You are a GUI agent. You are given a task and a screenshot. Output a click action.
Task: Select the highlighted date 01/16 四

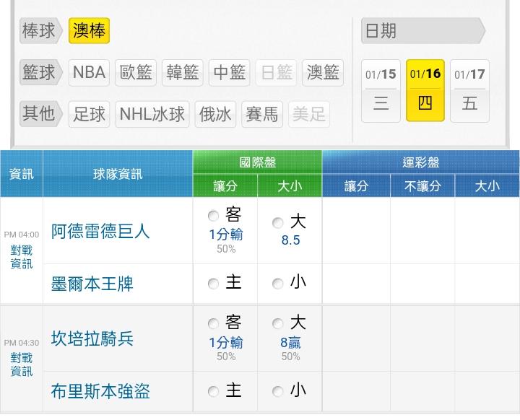tap(425, 90)
